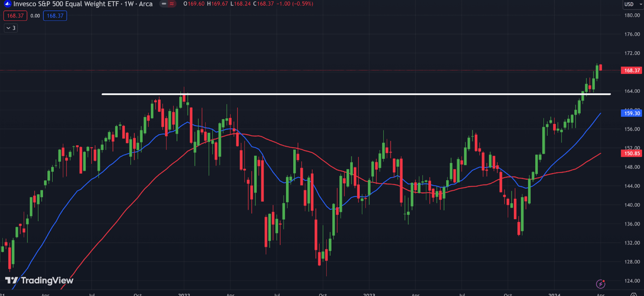Open the USD currency dropdown
Viewport: 644px width, 296px height.
633,4
